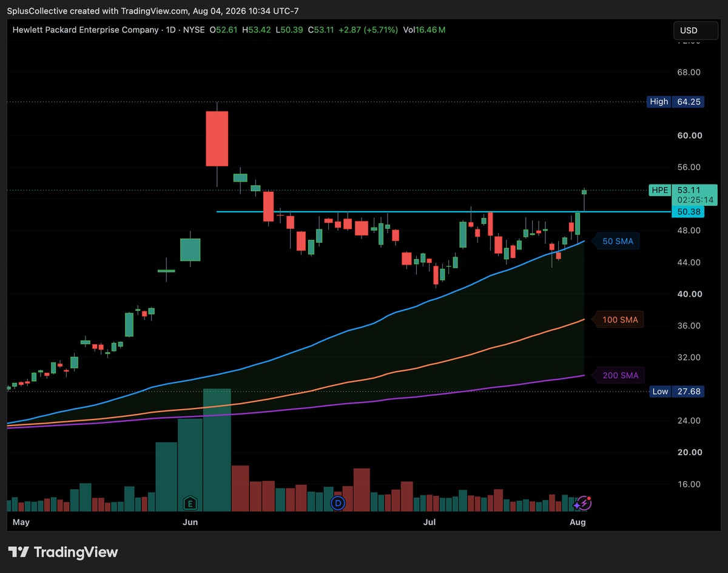Click the Aug label on time axis
This screenshot has width=728, height=573.
(578, 522)
